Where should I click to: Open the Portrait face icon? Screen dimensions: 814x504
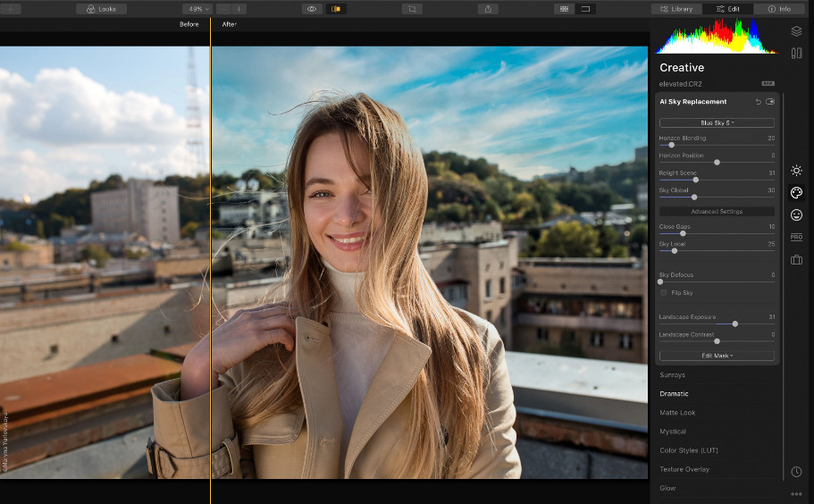point(796,214)
